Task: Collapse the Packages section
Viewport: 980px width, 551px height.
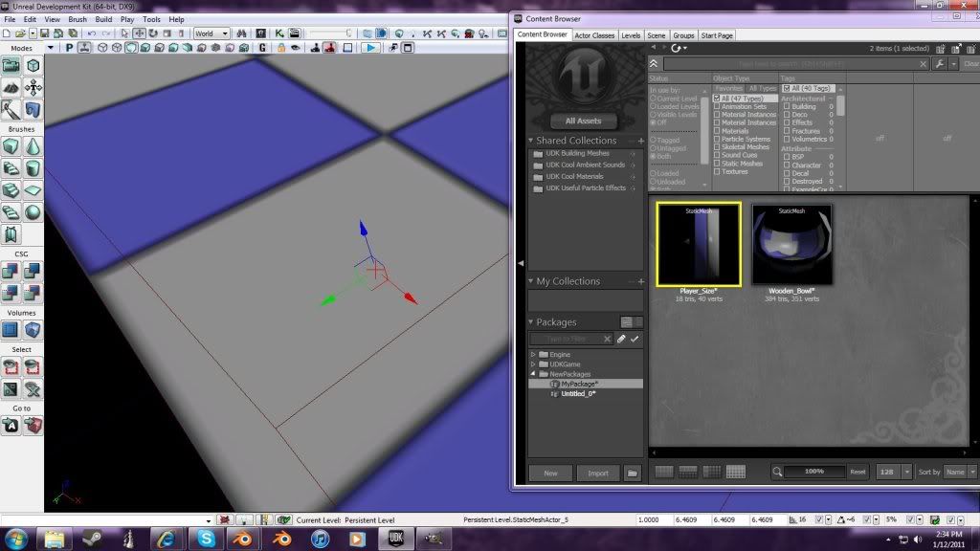Action: tap(530, 322)
